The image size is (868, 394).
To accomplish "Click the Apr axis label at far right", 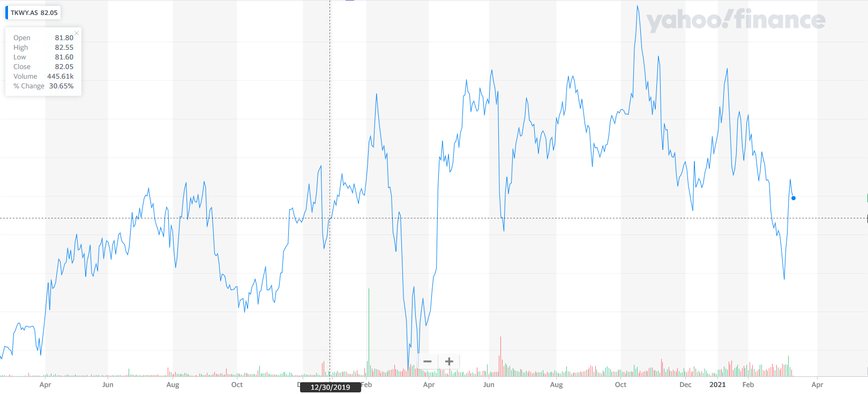I will pyautogui.click(x=817, y=384).
